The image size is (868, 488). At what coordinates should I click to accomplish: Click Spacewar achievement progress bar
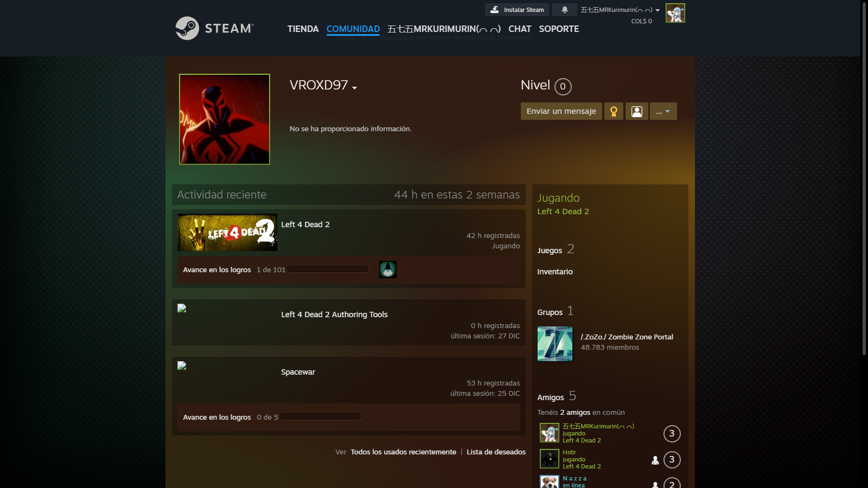pyautogui.click(x=321, y=417)
